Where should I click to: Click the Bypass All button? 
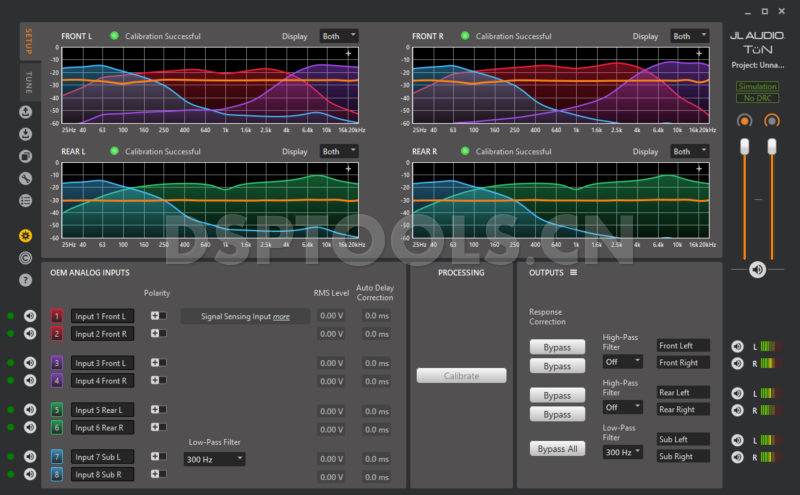click(x=557, y=449)
